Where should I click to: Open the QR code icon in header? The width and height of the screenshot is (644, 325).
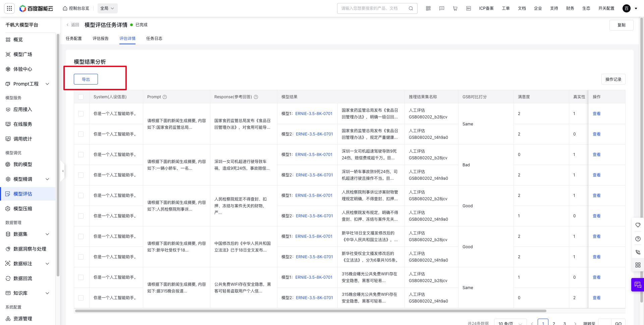pos(428,8)
